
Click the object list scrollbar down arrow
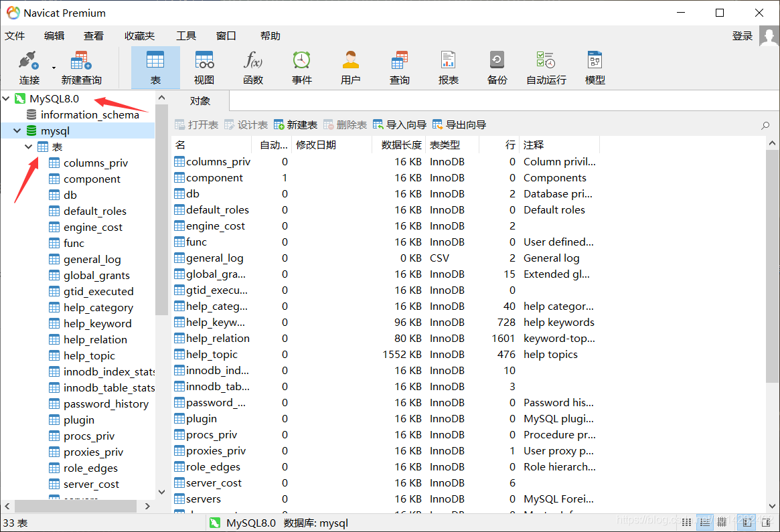(x=772, y=506)
